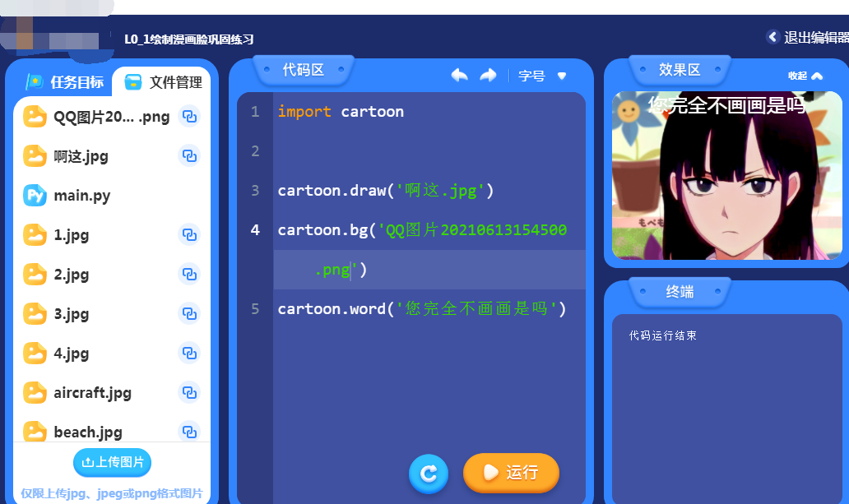Copy name of aircraft.jpg file

(189, 392)
